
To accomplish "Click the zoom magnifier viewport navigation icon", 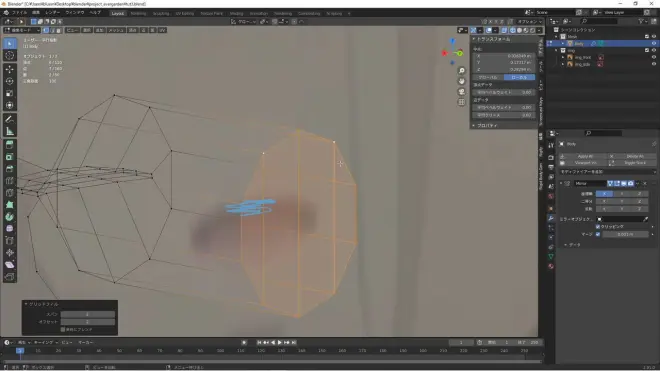I will [461, 70].
